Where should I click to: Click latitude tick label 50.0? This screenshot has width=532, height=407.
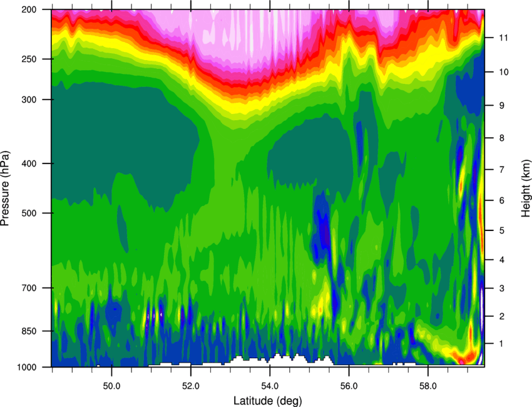(111, 386)
